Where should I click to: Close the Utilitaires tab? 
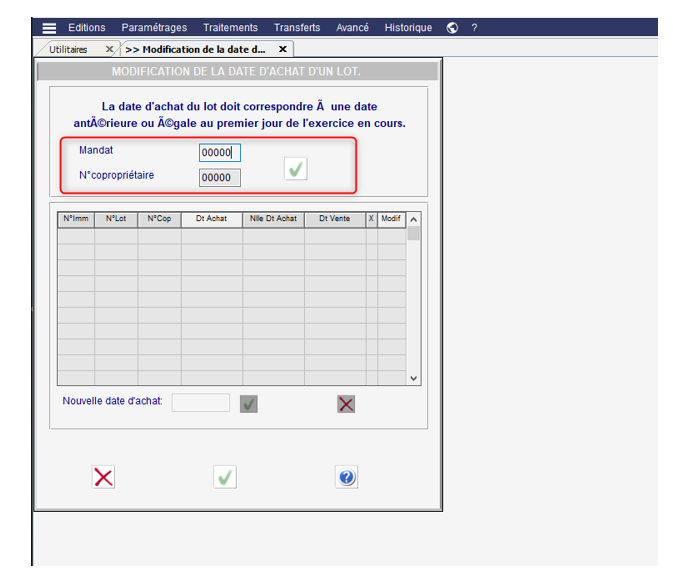point(110,49)
